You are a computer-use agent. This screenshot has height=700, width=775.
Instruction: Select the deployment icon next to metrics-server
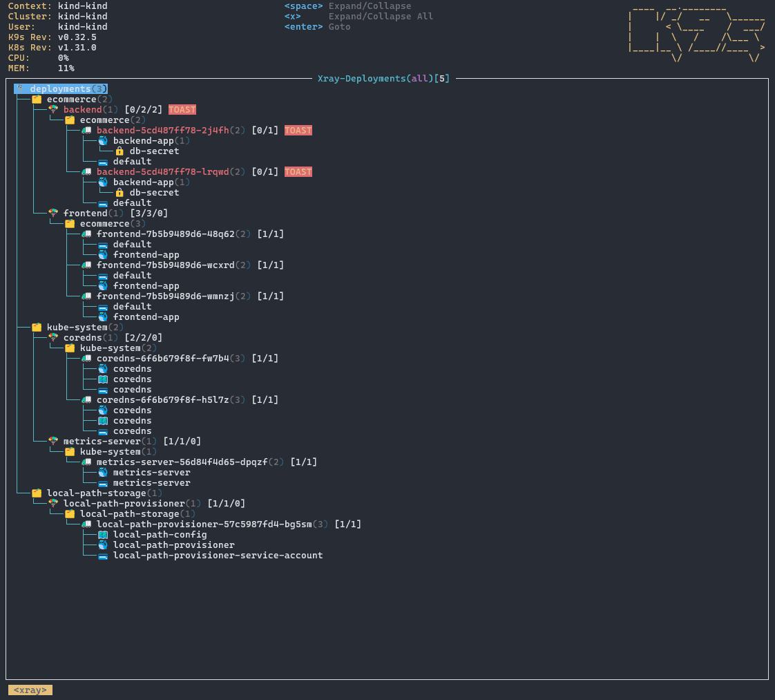53,441
